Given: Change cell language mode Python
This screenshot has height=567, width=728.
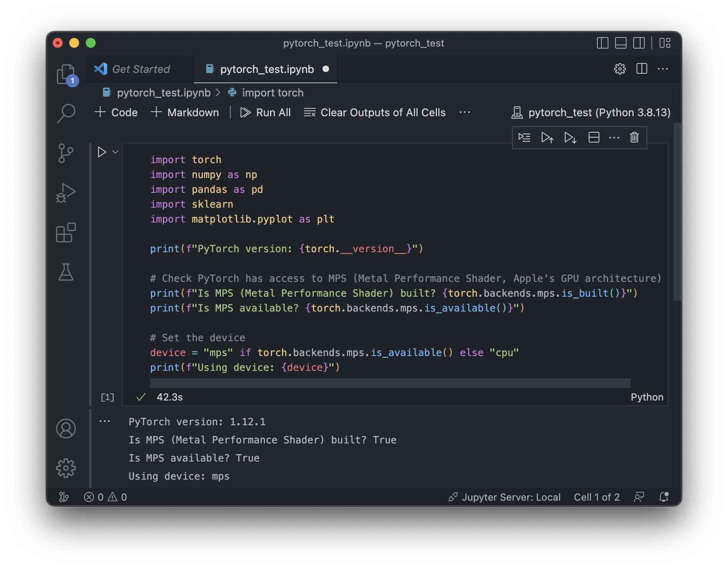Looking at the screenshot, I should 647,397.
